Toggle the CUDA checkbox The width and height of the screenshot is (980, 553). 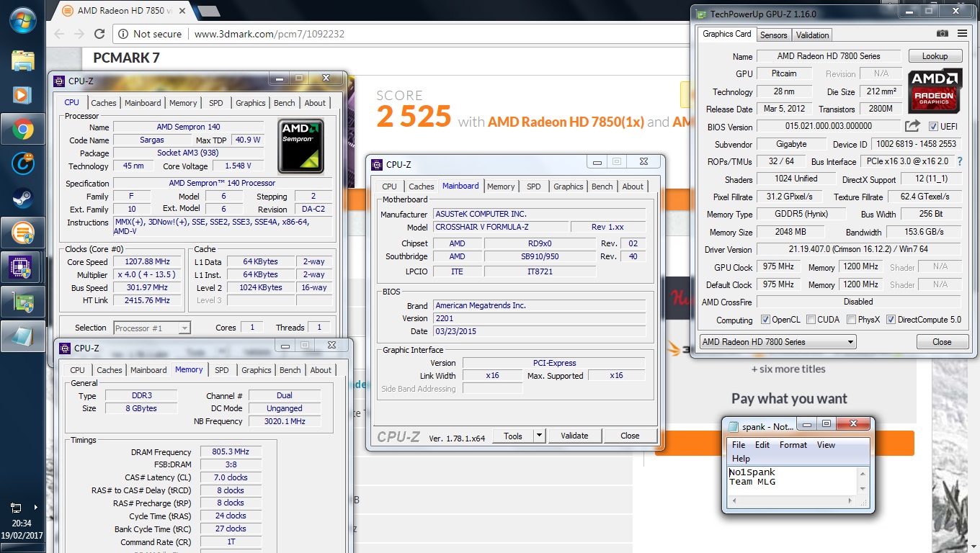(811, 320)
